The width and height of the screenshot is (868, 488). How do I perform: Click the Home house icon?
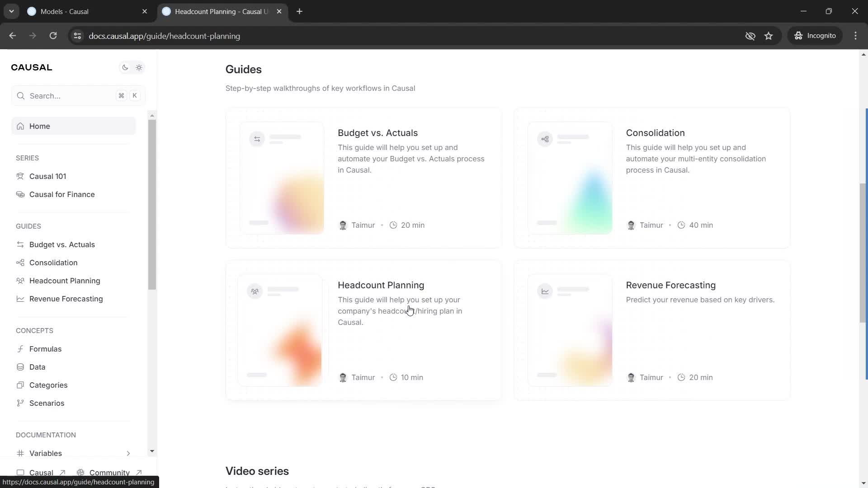[x=20, y=126]
